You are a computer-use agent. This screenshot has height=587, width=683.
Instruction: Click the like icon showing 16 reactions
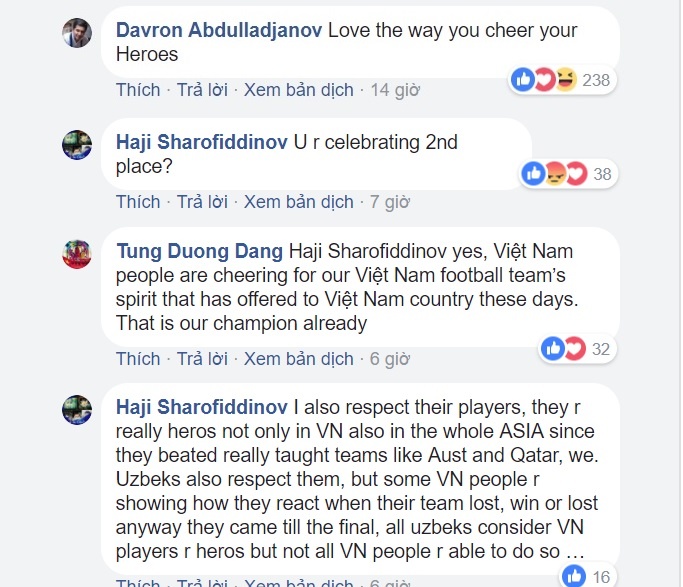pos(574,575)
